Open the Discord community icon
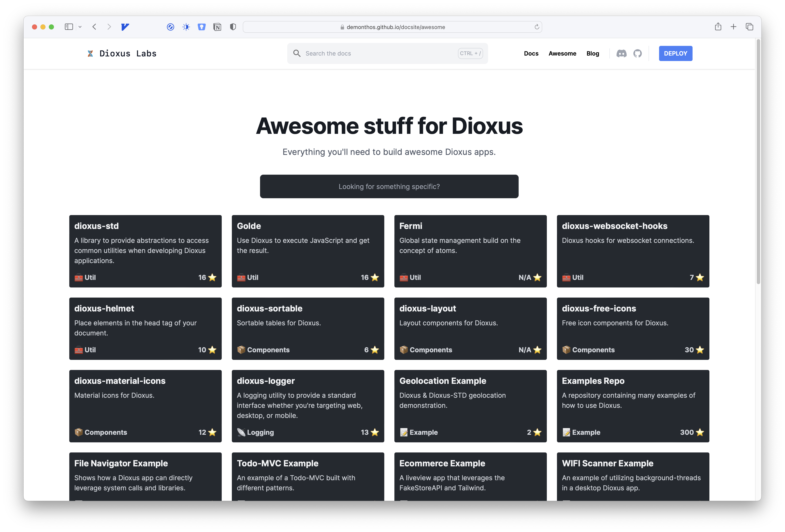 click(x=622, y=53)
